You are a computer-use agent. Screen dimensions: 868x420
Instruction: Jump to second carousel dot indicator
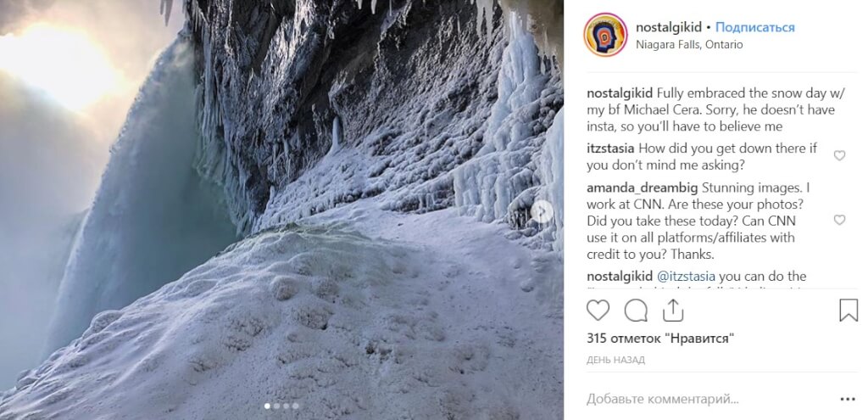click(276, 406)
